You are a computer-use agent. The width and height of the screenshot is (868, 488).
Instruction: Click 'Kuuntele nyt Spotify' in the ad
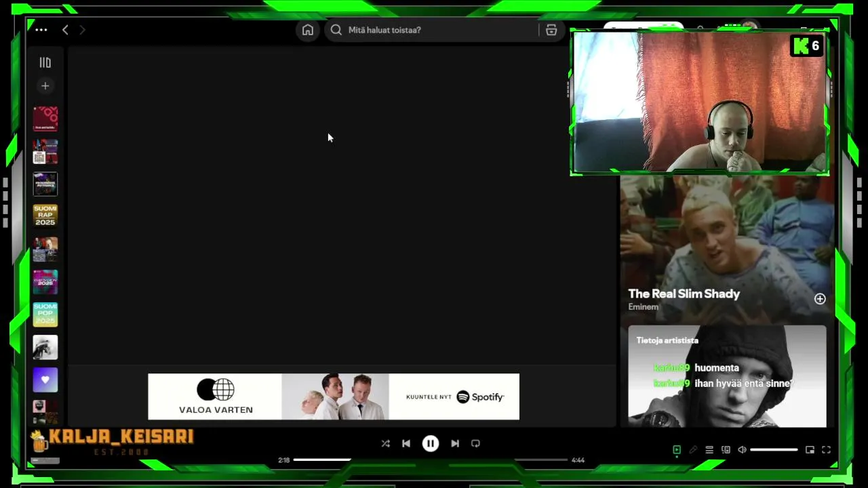coord(455,396)
